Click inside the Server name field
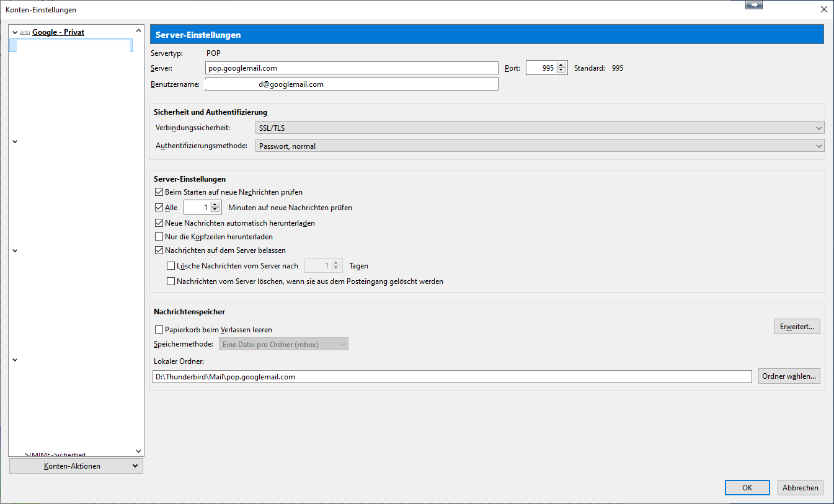The image size is (834, 504). (x=351, y=68)
